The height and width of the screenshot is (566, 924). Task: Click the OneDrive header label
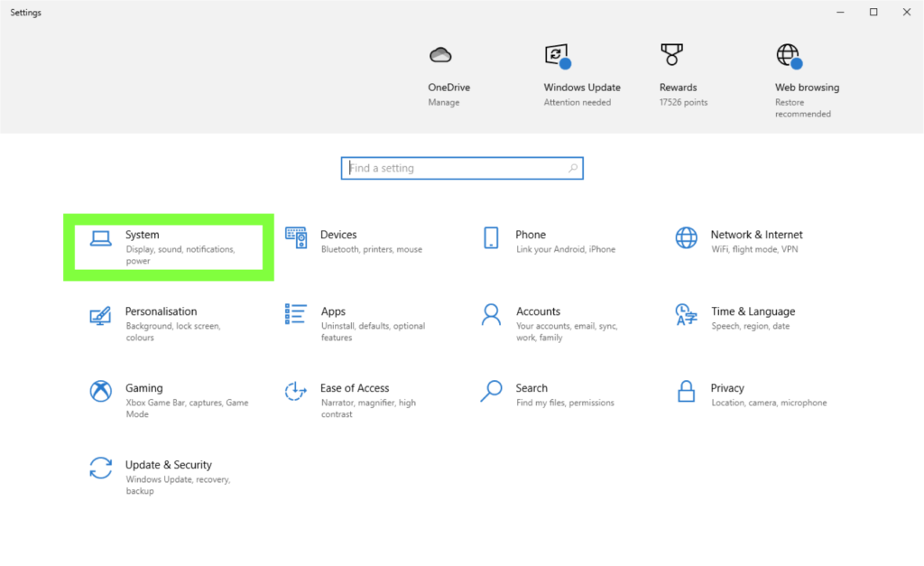point(449,88)
